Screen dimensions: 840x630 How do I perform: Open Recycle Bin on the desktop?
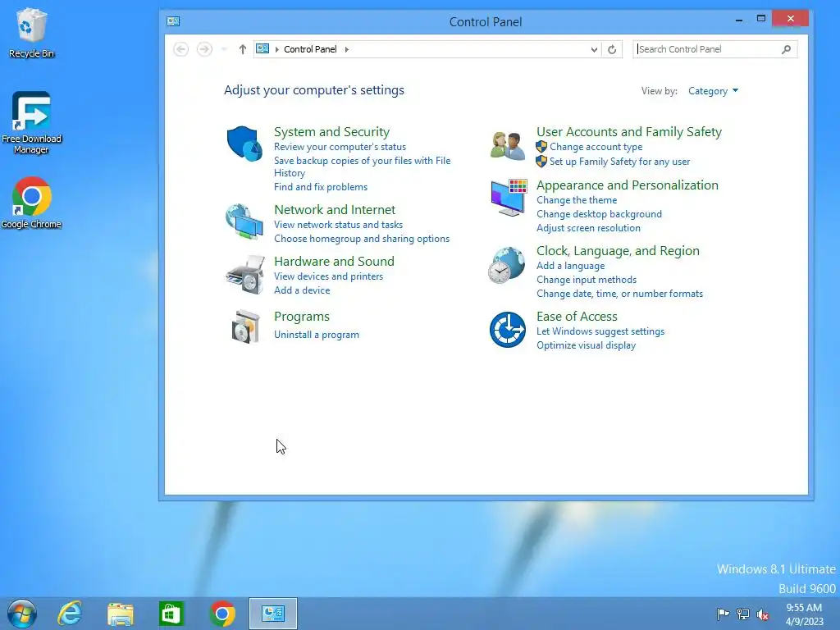[x=32, y=33]
